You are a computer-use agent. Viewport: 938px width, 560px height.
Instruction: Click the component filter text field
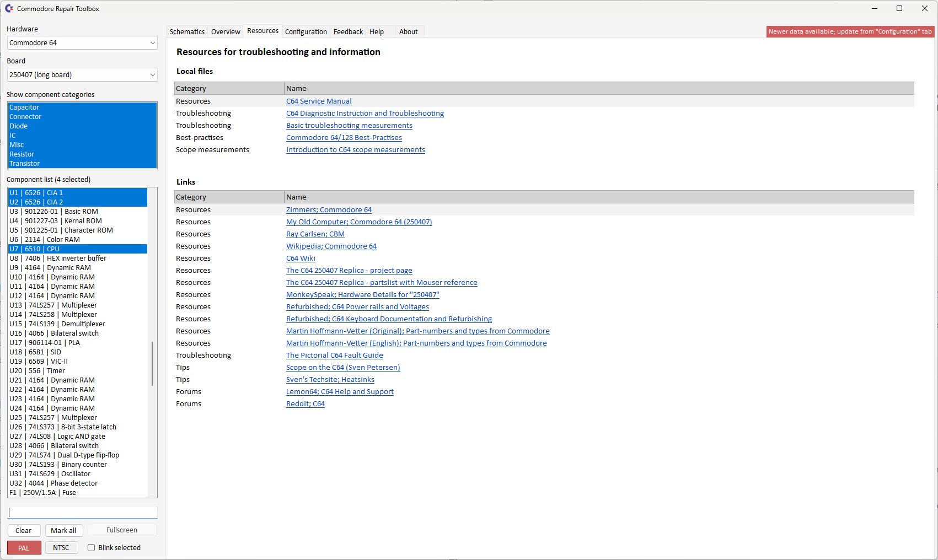pos(82,513)
